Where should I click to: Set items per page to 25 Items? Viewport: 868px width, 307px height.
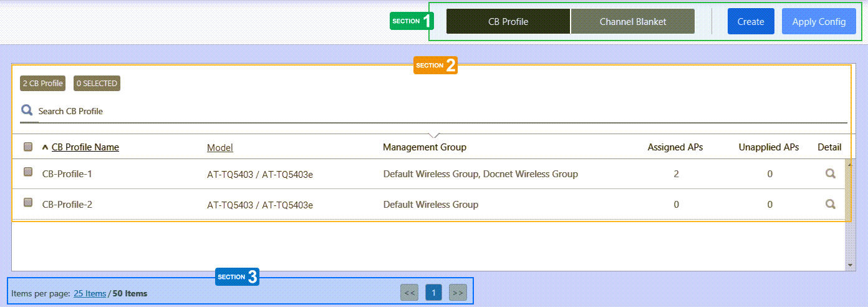90,293
